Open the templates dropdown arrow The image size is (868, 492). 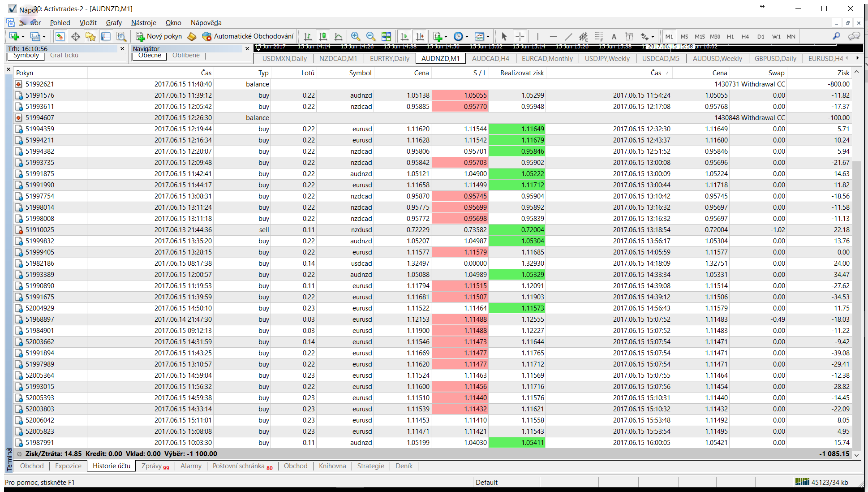pyautogui.click(x=488, y=37)
